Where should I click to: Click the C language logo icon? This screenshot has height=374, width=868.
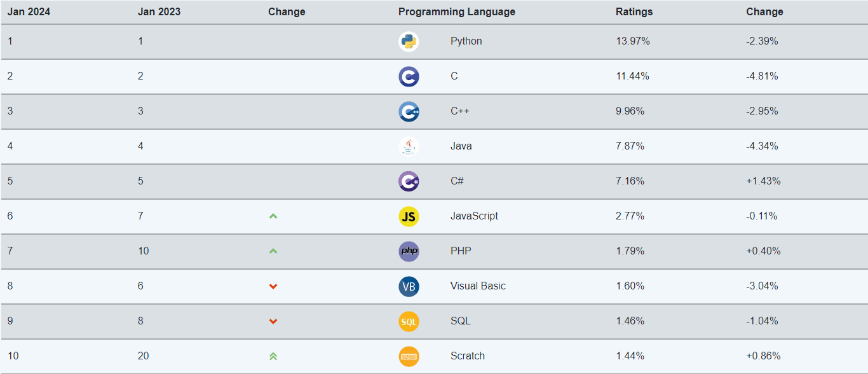pos(409,77)
